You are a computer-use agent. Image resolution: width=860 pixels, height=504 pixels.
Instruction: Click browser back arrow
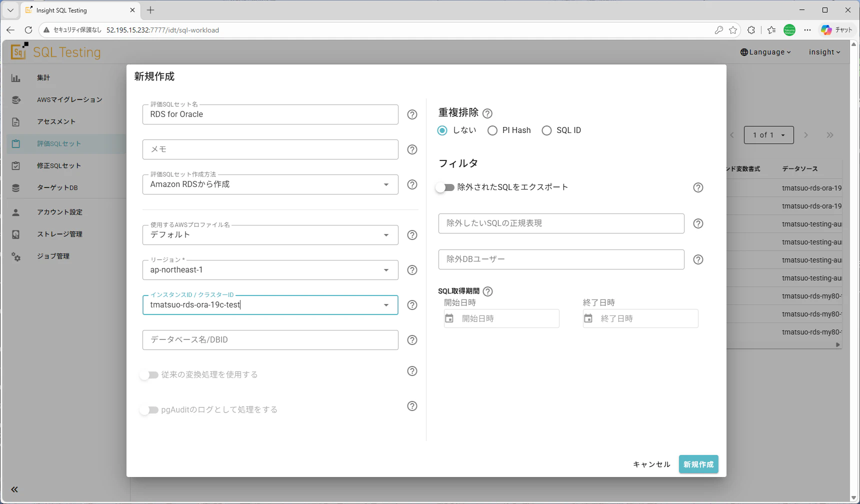pos(10,30)
